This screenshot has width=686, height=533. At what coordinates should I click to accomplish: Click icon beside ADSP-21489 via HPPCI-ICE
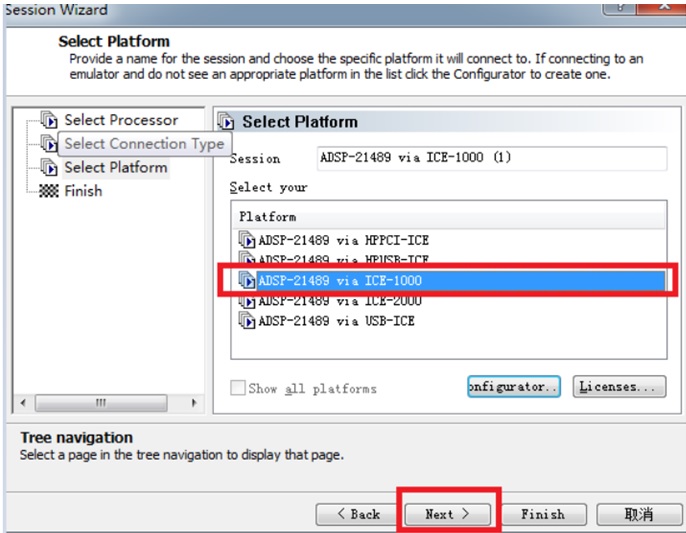[x=247, y=240]
